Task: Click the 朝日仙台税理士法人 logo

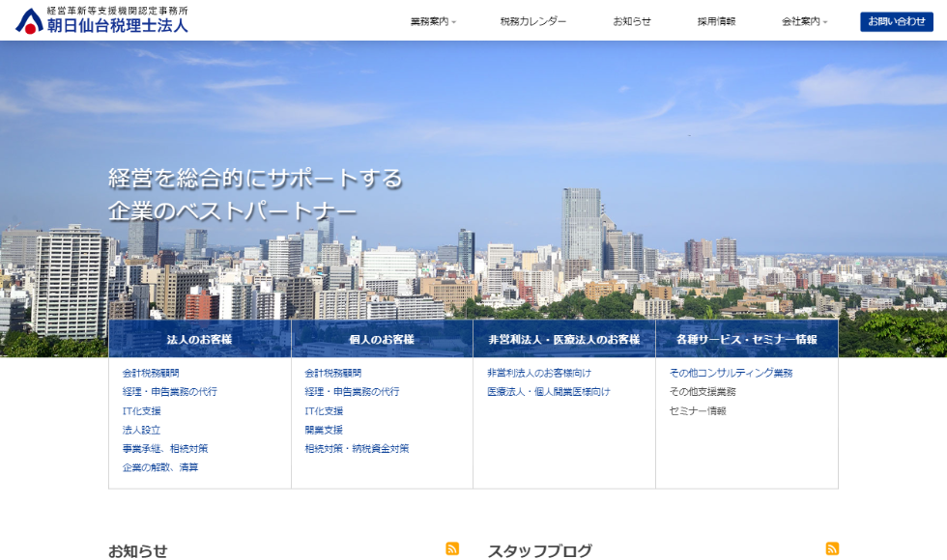Action: pyautogui.click(x=101, y=20)
